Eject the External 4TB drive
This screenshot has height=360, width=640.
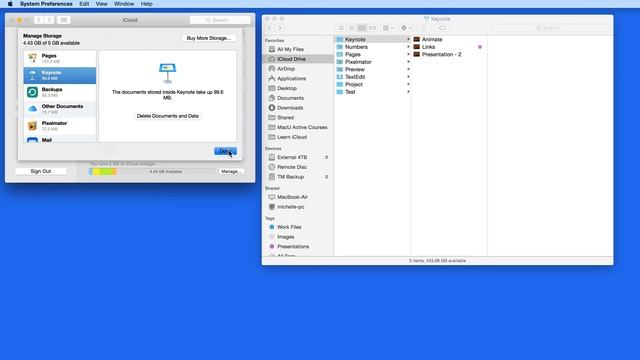click(327, 157)
